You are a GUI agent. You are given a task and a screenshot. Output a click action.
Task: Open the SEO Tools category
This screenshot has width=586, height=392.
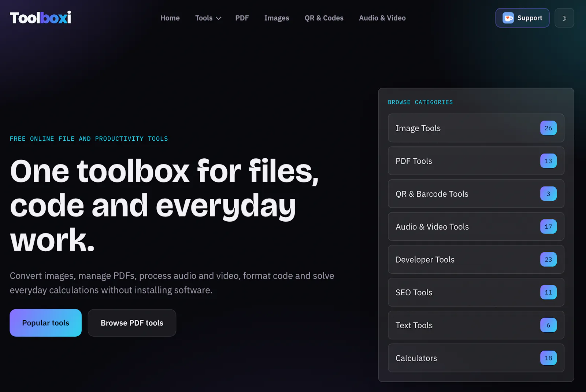(476, 292)
